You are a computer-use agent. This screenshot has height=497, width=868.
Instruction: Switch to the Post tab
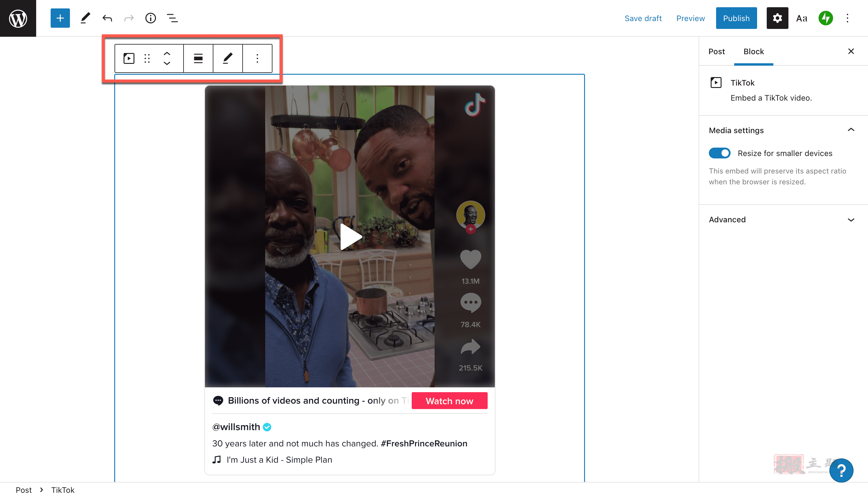coord(716,52)
